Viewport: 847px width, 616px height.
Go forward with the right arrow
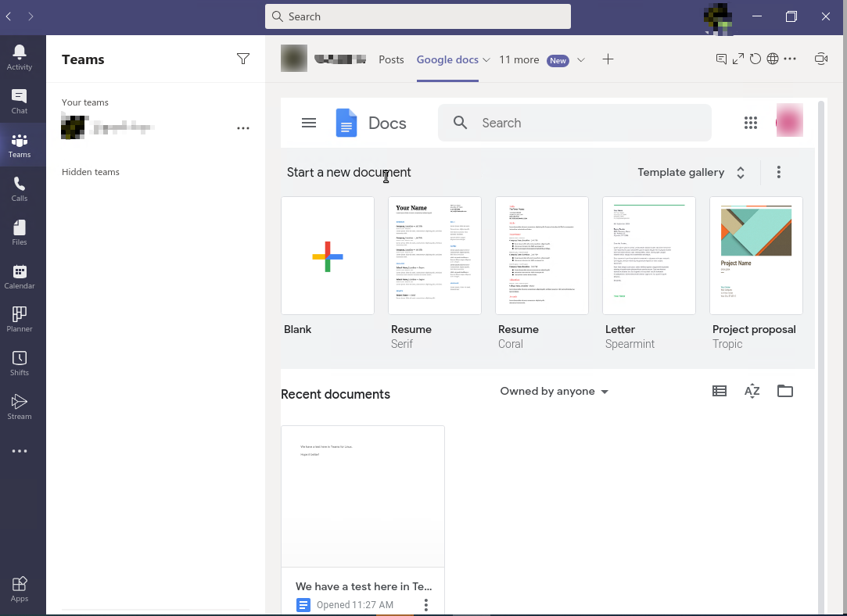[31, 16]
